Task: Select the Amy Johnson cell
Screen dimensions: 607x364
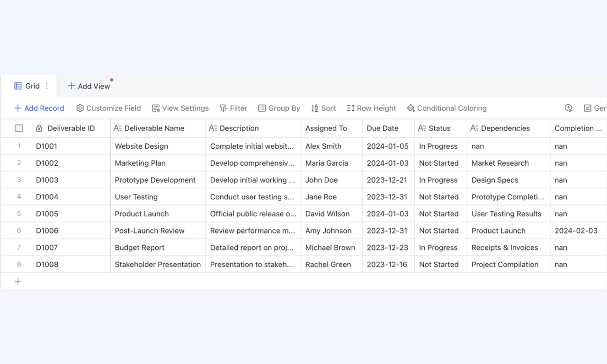Action: click(331, 231)
